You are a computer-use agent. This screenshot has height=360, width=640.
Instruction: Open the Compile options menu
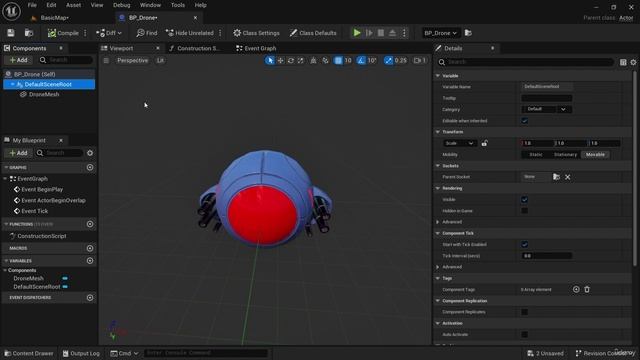(85, 33)
